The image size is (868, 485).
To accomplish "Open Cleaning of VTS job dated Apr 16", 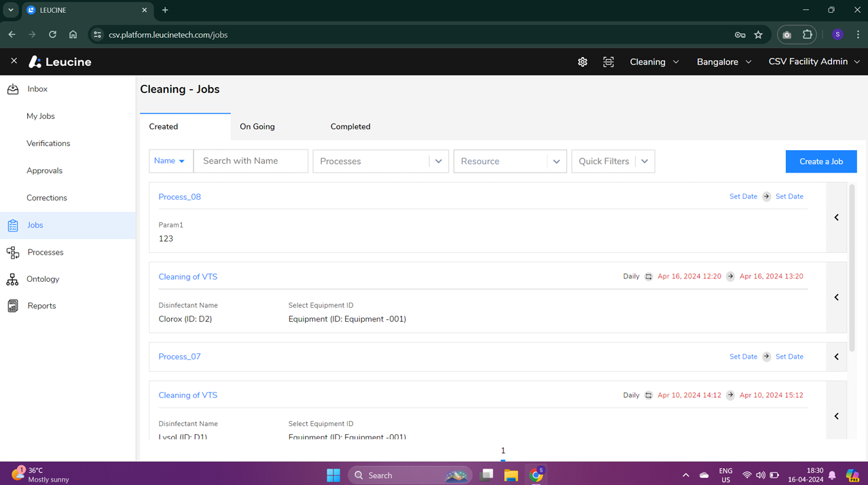I will pyautogui.click(x=188, y=276).
